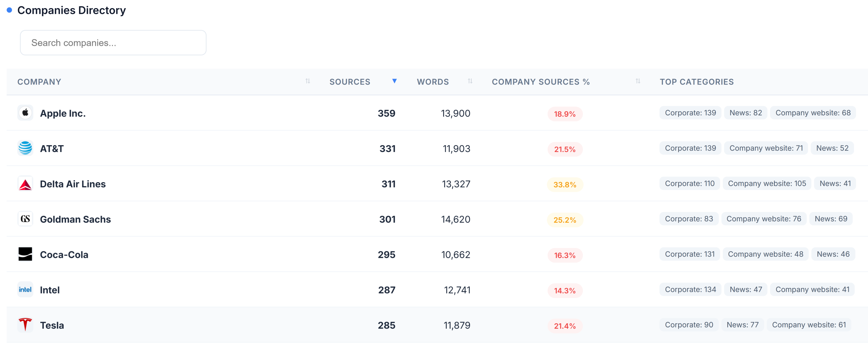
Task: Click the Intel logo icon
Action: pos(25,289)
